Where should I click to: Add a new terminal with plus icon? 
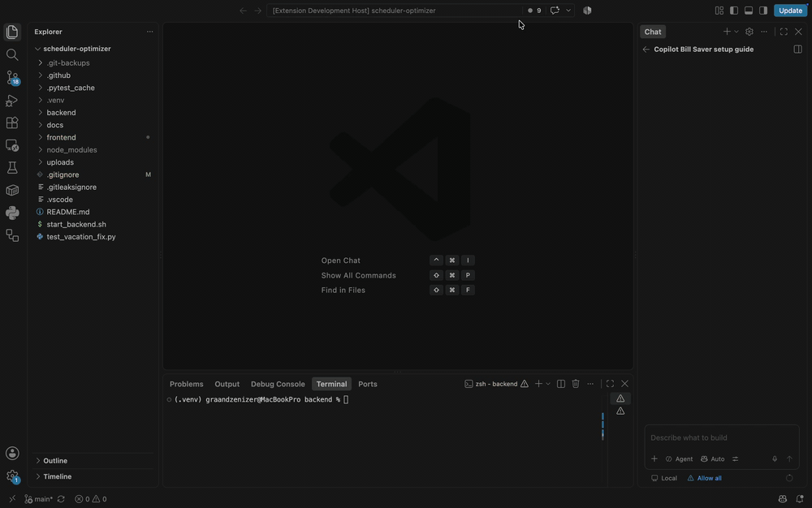point(538,384)
